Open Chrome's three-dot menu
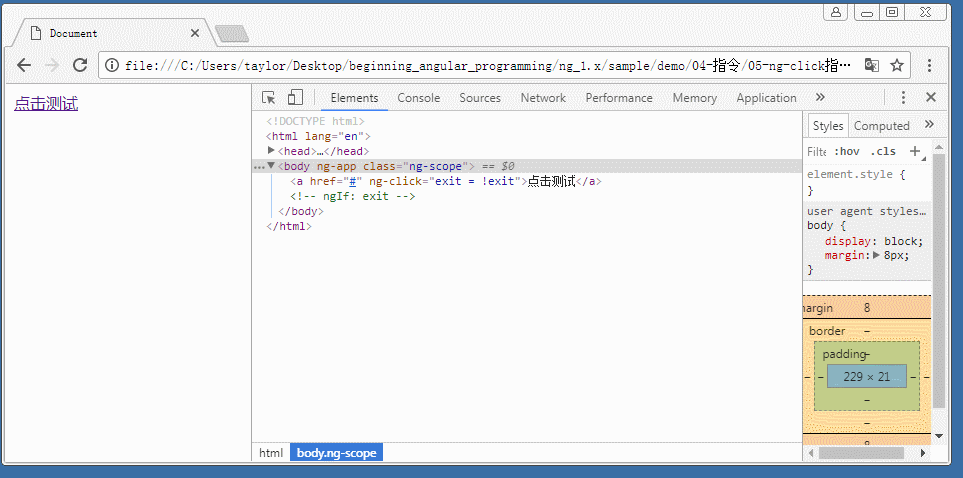Screen dimensions: 963x478 (x=930, y=65)
